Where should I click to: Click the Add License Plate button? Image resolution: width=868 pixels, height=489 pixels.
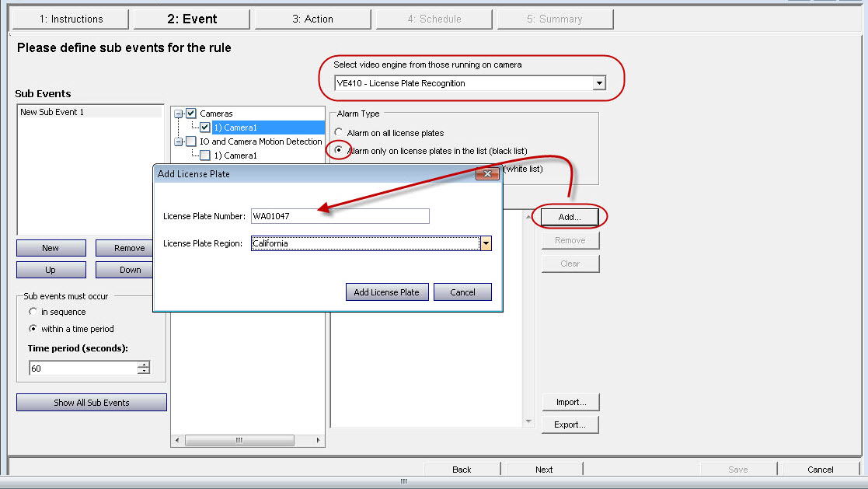tap(386, 292)
